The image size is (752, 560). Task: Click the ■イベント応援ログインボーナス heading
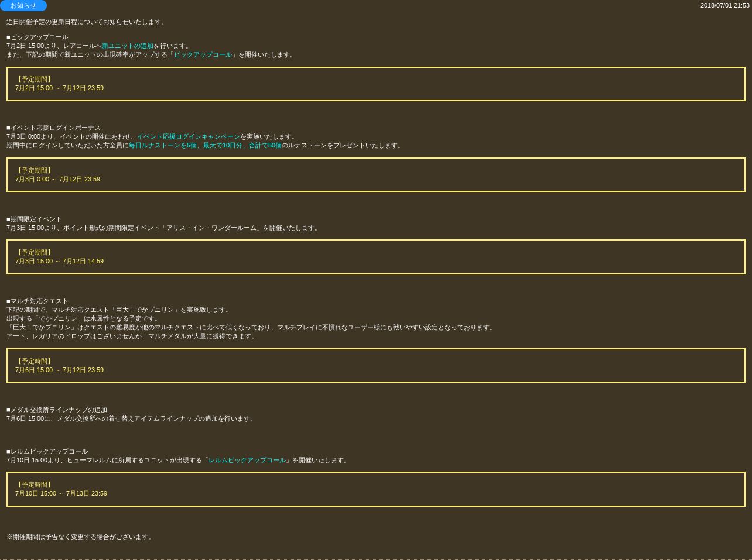click(53, 128)
